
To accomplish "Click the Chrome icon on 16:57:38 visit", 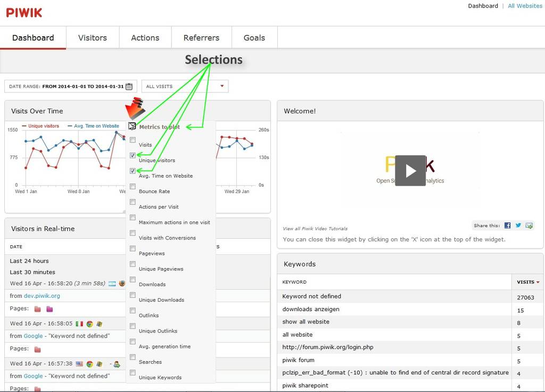I will [89, 364].
